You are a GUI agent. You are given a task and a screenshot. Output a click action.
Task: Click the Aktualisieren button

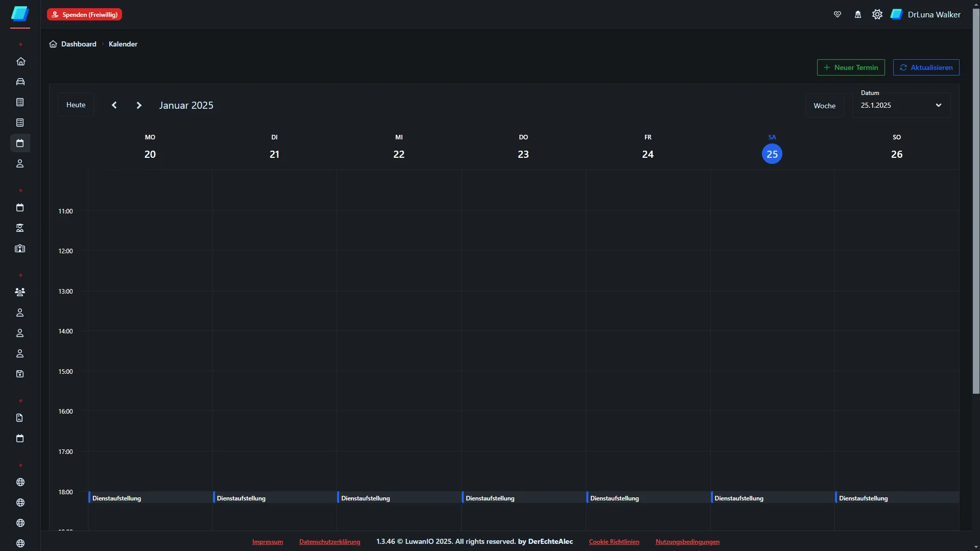point(925,67)
